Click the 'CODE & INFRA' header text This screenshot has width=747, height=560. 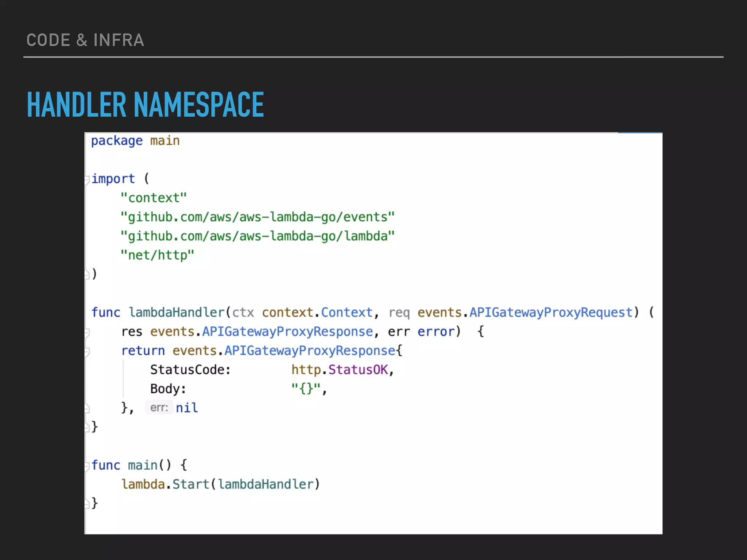85,40
